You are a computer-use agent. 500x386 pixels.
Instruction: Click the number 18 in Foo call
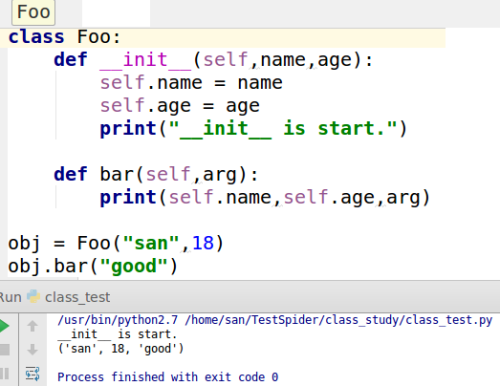(x=203, y=243)
